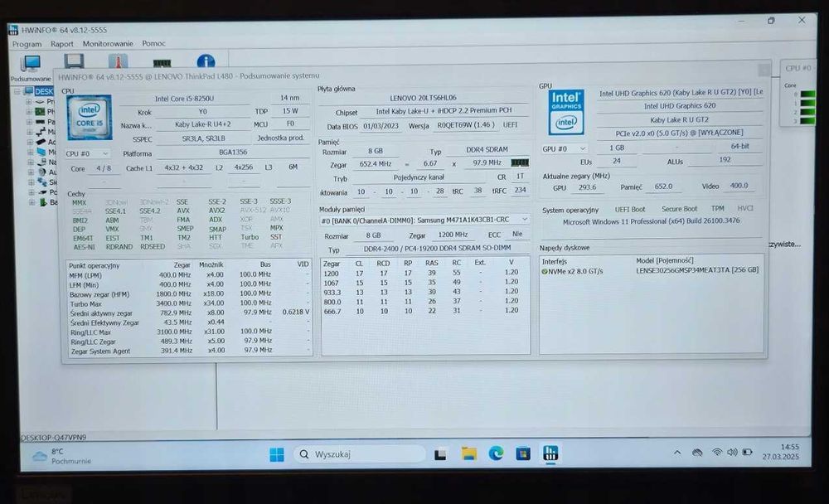Click the 666.7 timing row in memory table

click(x=425, y=311)
